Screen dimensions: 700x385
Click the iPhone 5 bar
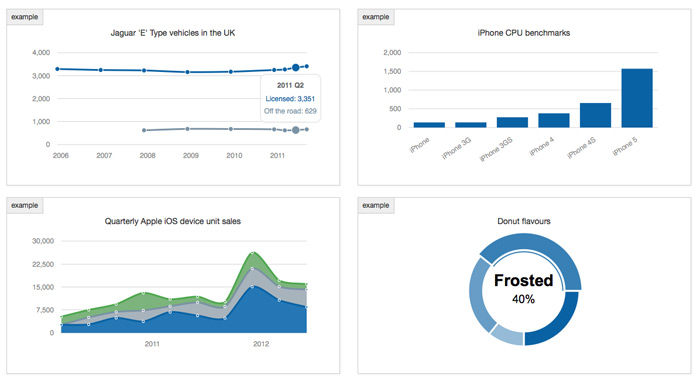pyautogui.click(x=637, y=98)
